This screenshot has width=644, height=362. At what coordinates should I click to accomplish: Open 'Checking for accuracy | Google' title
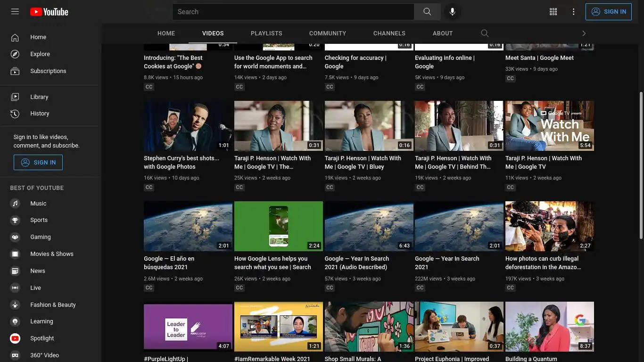[355, 62]
